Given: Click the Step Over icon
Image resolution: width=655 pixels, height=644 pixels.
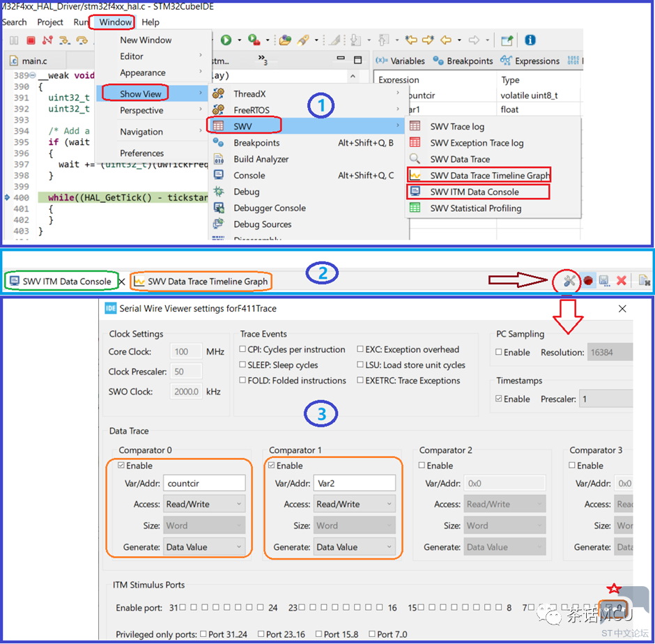Looking at the screenshot, I should (x=82, y=40).
